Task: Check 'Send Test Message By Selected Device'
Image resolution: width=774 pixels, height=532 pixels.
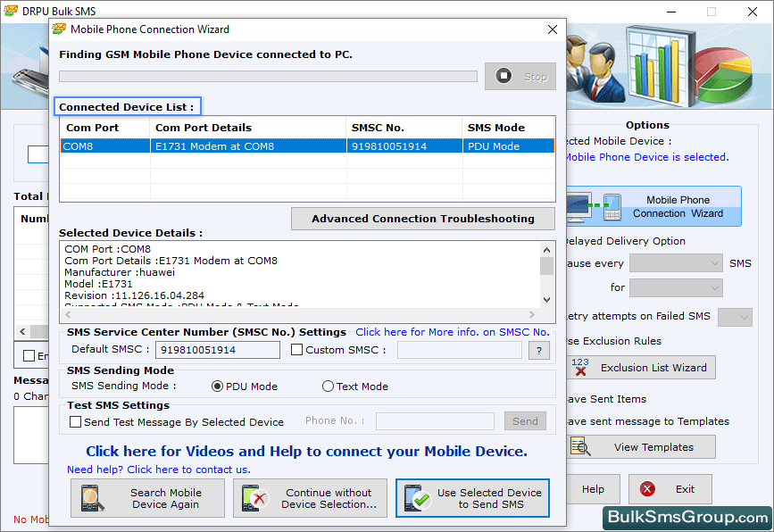Action: click(x=76, y=422)
